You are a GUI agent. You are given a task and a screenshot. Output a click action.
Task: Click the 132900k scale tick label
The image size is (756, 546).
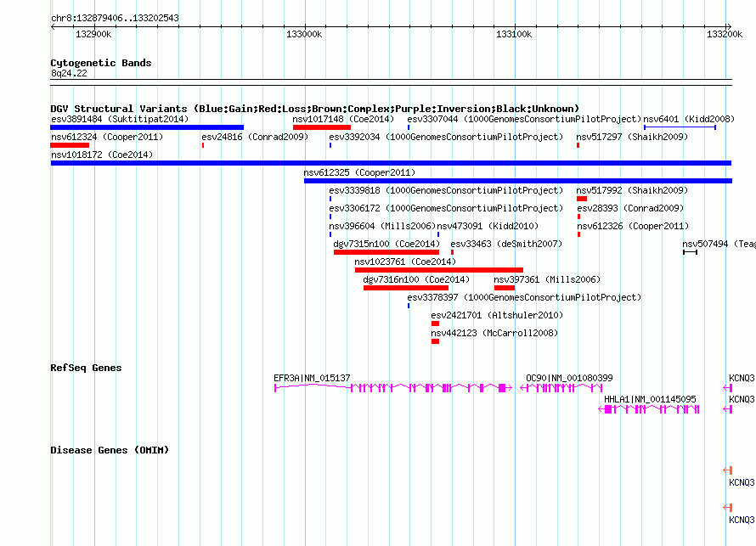pos(93,34)
